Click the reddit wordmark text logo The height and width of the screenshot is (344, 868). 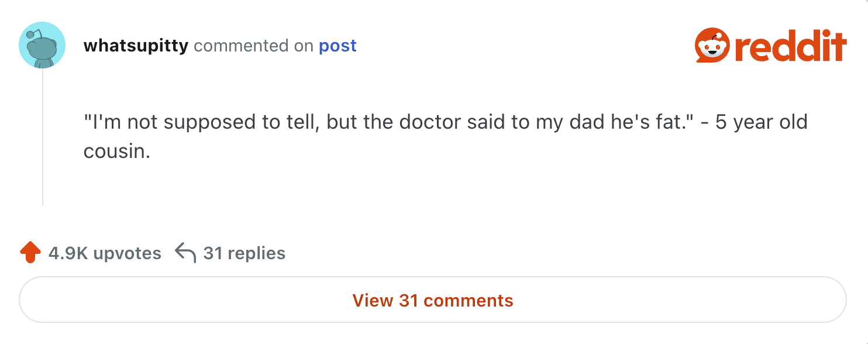pyautogui.click(x=791, y=47)
